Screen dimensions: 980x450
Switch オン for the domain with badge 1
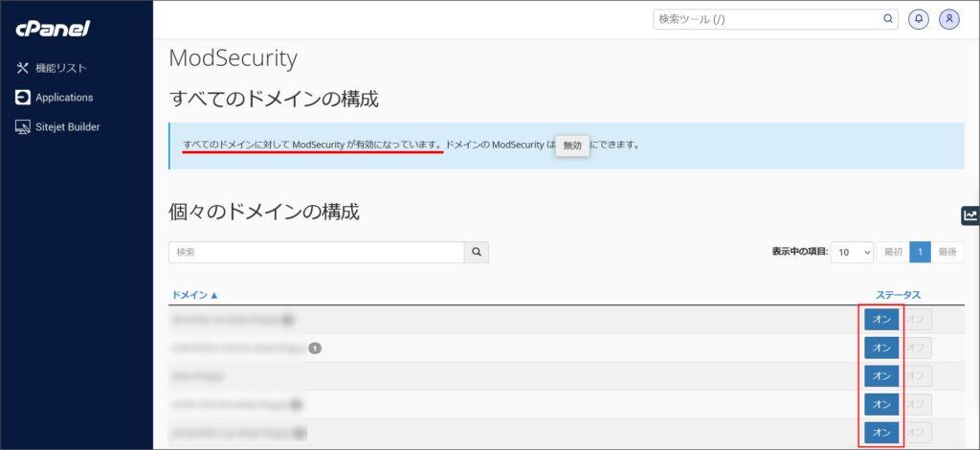coord(881,349)
